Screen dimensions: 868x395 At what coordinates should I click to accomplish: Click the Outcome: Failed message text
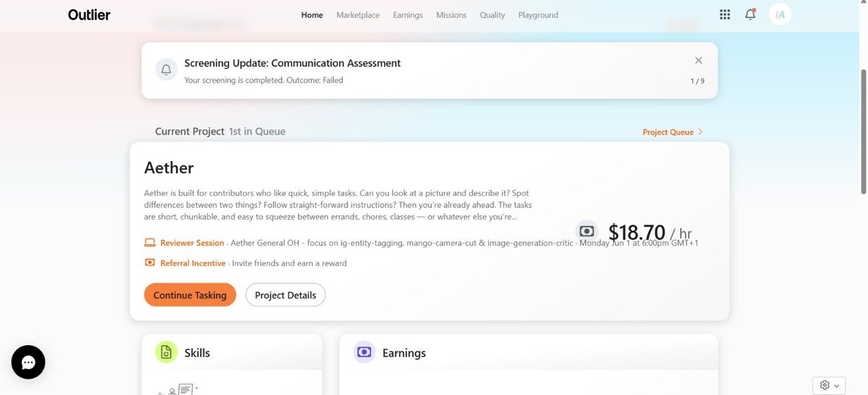[x=264, y=80]
